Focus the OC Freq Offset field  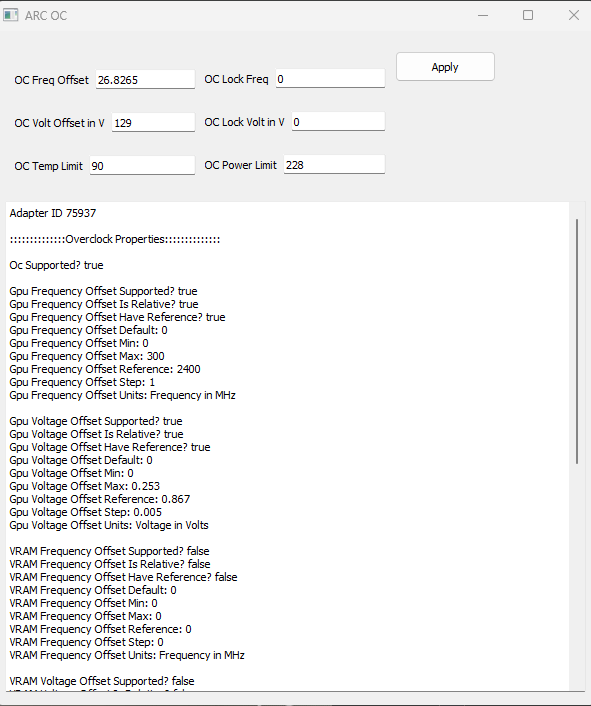tap(145, 80)
